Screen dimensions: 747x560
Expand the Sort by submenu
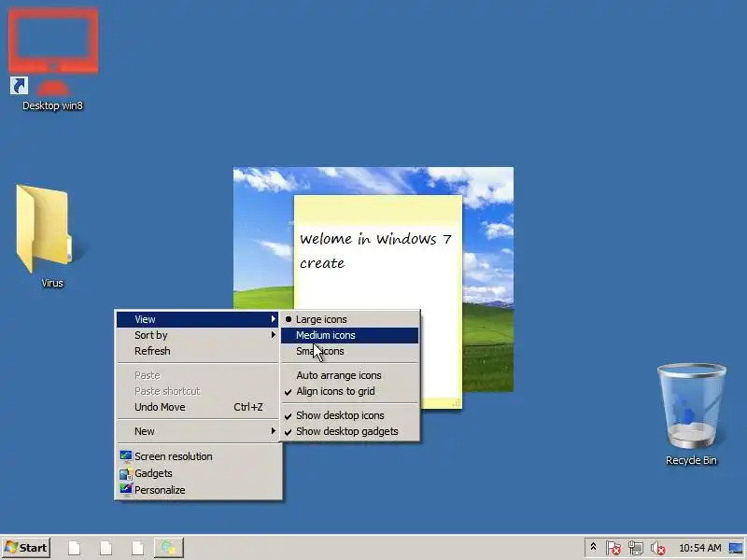point(198,335)
